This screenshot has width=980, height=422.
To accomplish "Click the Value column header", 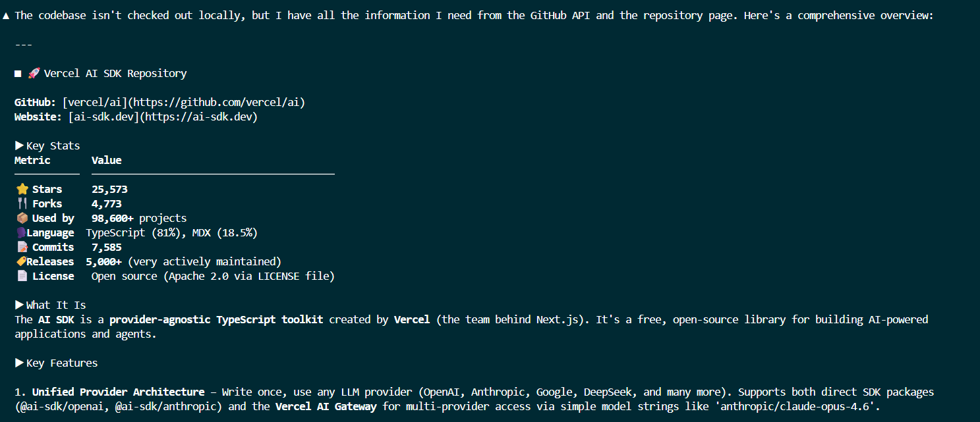I will [x=106, y=161].
